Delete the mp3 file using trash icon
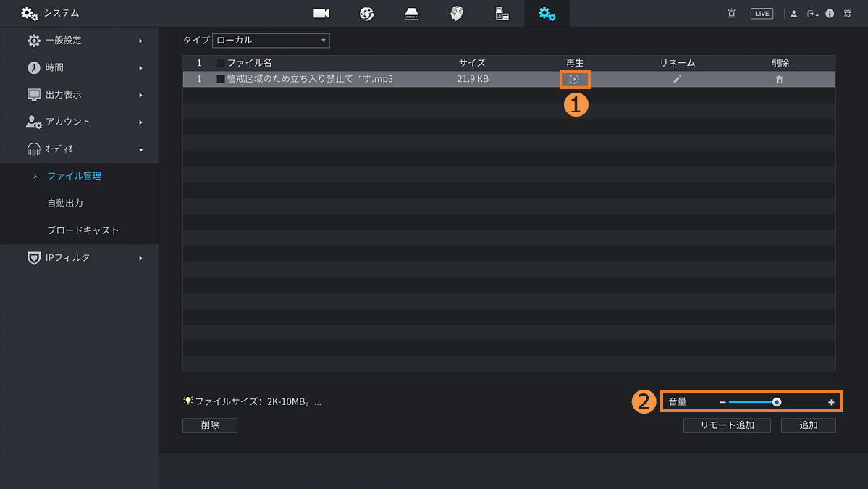This screenshot has width=868, height=489. click(780, 79)
